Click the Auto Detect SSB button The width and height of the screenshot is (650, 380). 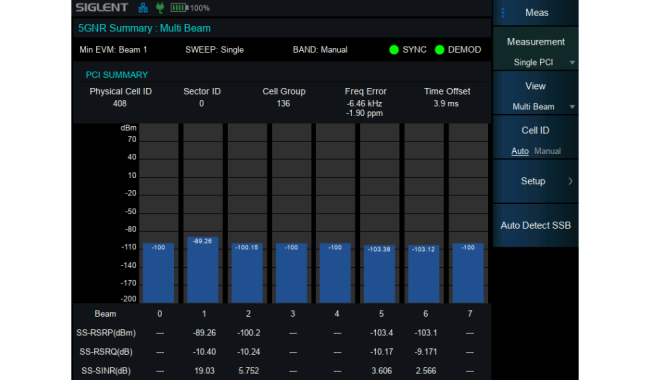point(536,225)
